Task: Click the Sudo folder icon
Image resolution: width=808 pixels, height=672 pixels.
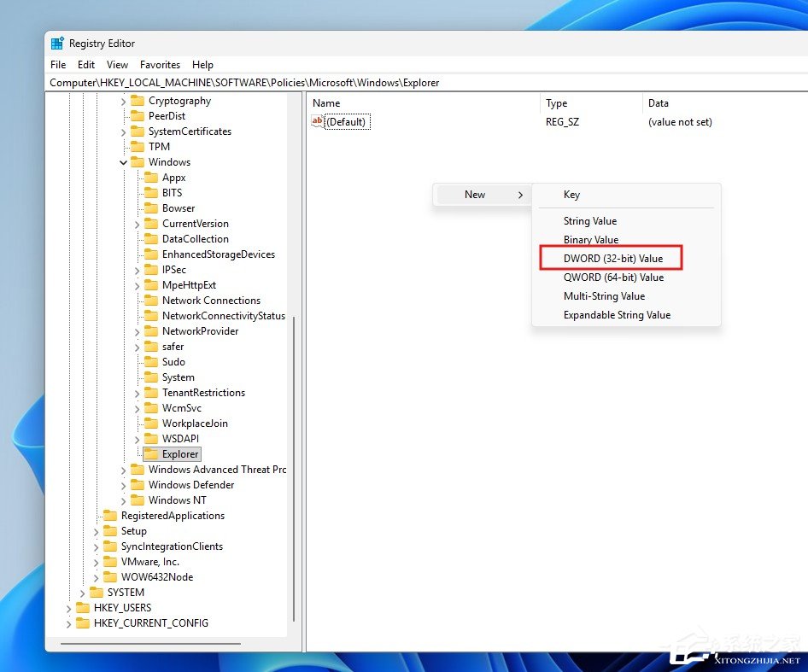Action: tap(151, 362)
